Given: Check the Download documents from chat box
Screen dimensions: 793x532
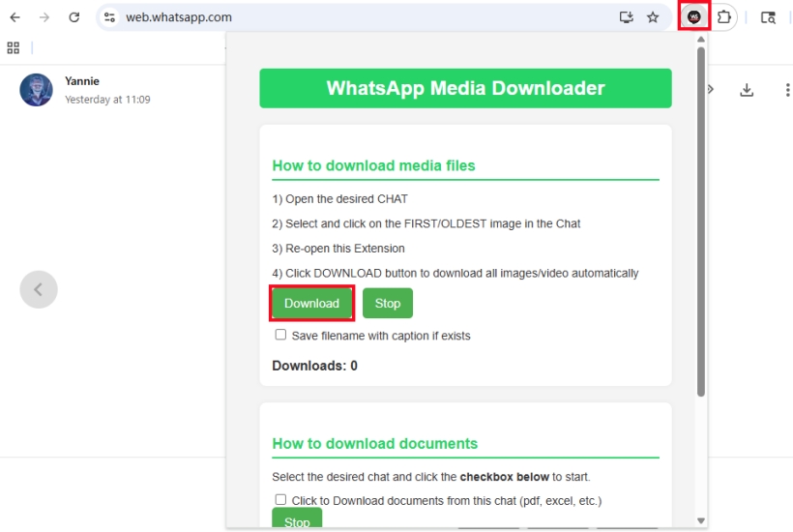Looking at the screenshot, I should (x=280, y=500).
